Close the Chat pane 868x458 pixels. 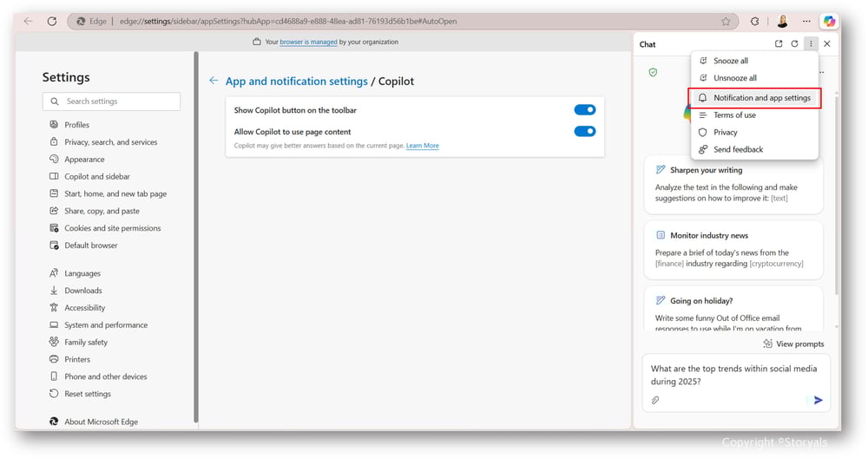827,43
